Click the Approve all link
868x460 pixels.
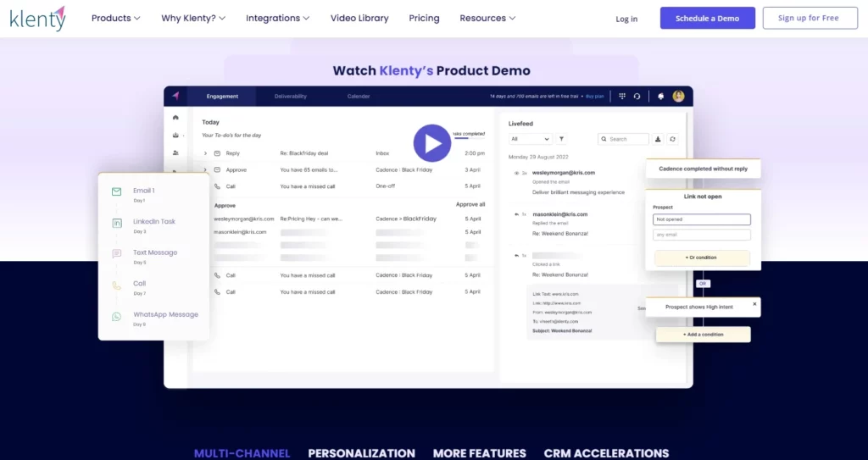(470, 204)
